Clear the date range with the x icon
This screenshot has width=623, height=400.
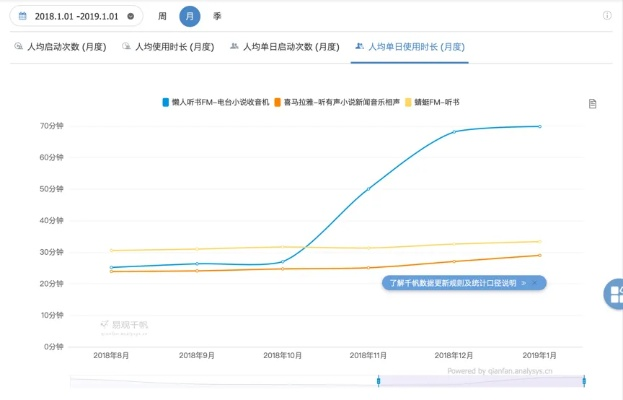[x=130, y=17]
